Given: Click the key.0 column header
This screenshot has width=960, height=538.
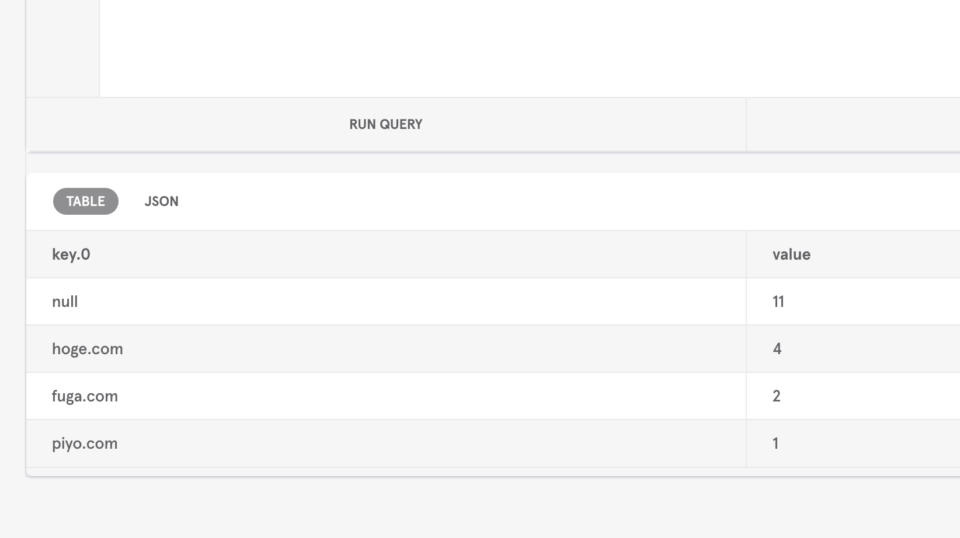Looking at the screenshot, I should [x=71, y=255].
